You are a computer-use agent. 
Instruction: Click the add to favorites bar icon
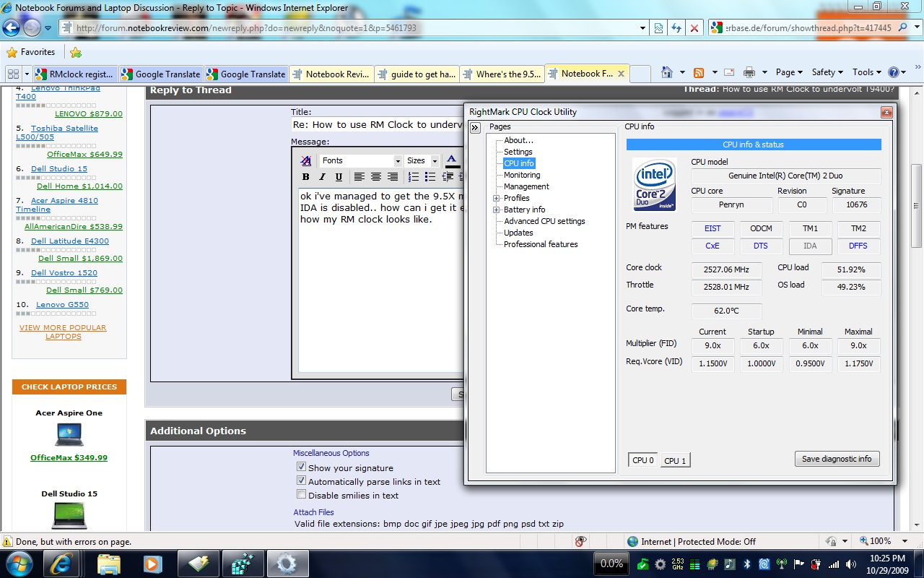(x=76, y=52)
